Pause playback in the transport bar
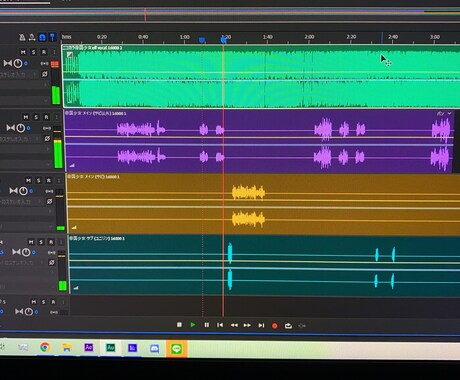This screenshot has width=460, height=380. pos(207,325)
